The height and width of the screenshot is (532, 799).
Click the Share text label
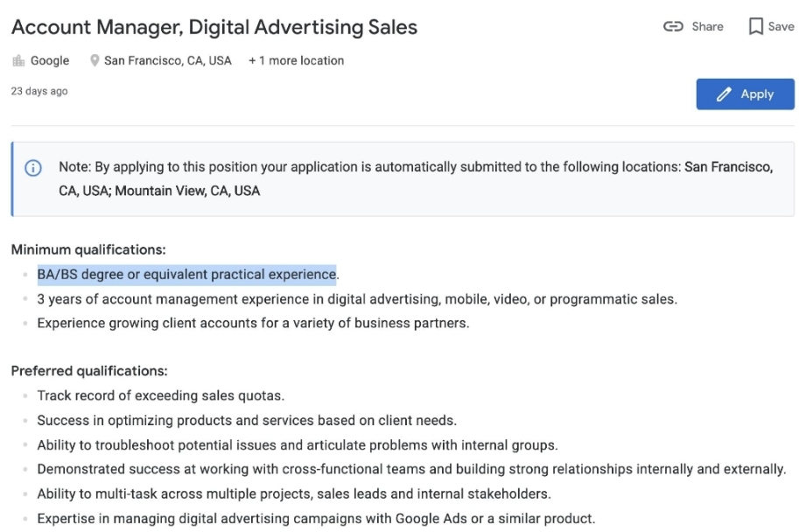[x=707, y=26]
